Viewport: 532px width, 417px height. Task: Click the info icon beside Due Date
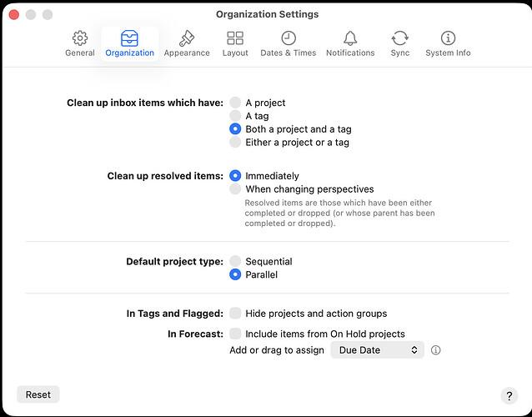pos(435,350)
